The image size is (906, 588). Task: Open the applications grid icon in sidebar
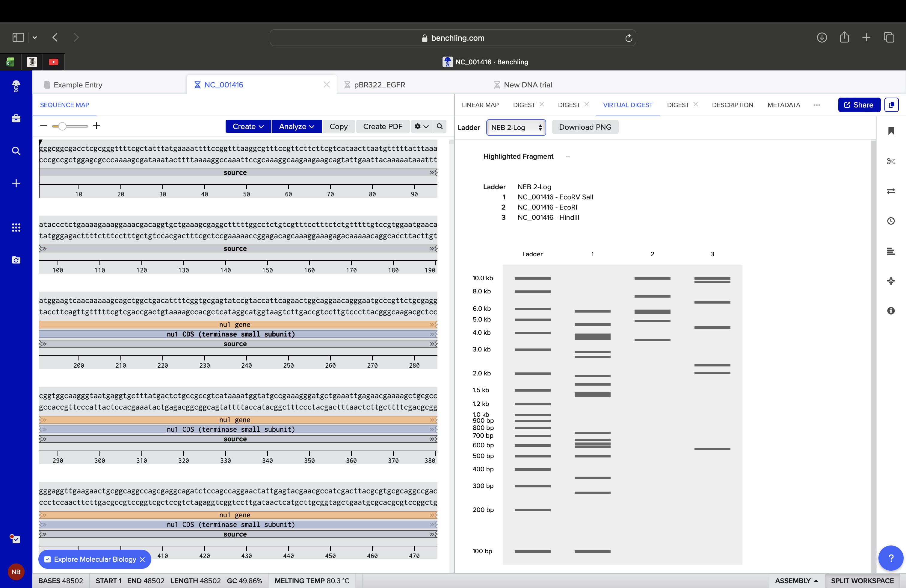point(16,228)
